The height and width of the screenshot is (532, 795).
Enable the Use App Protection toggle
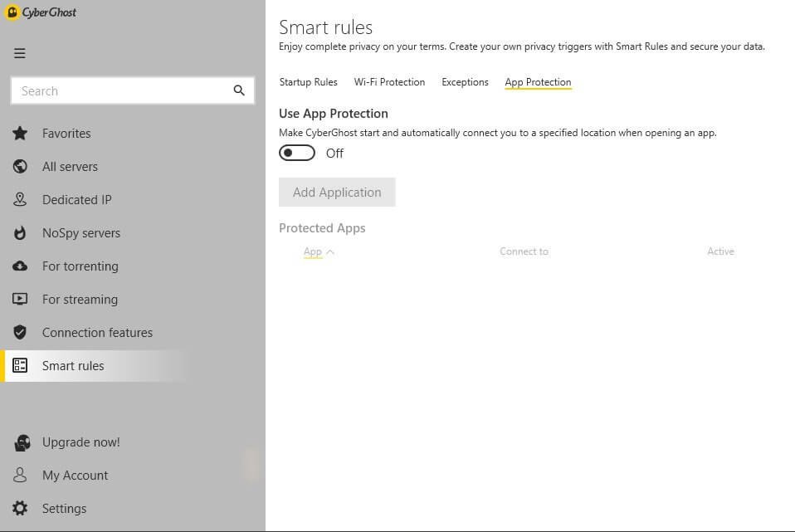click(x=296, y=153)
